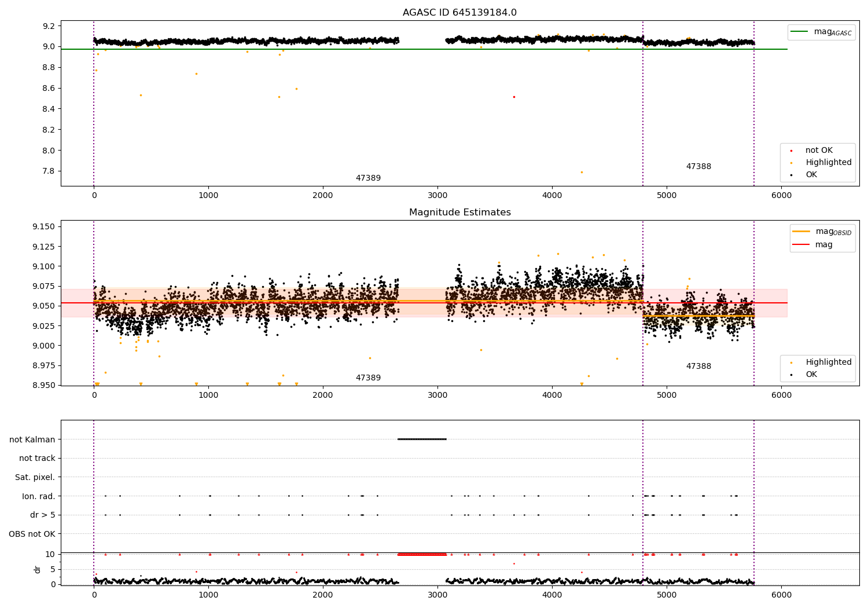Click x-axis tick 3000 under AGASC ID plot
The image size is (868, 608).
(437, 196)
